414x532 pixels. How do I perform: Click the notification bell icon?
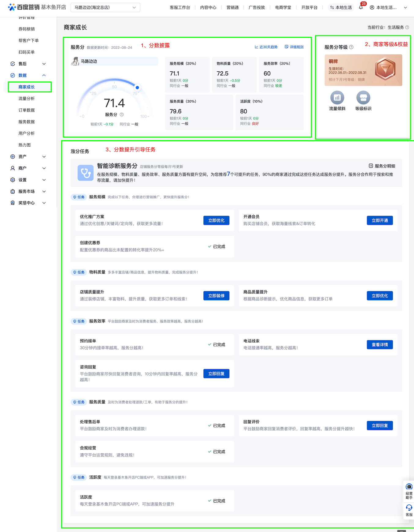[361, 7]
